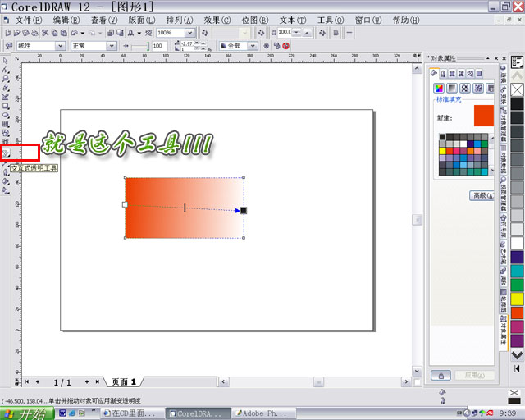Click the vertical scrollbar down arrow

tap(417, 371)
